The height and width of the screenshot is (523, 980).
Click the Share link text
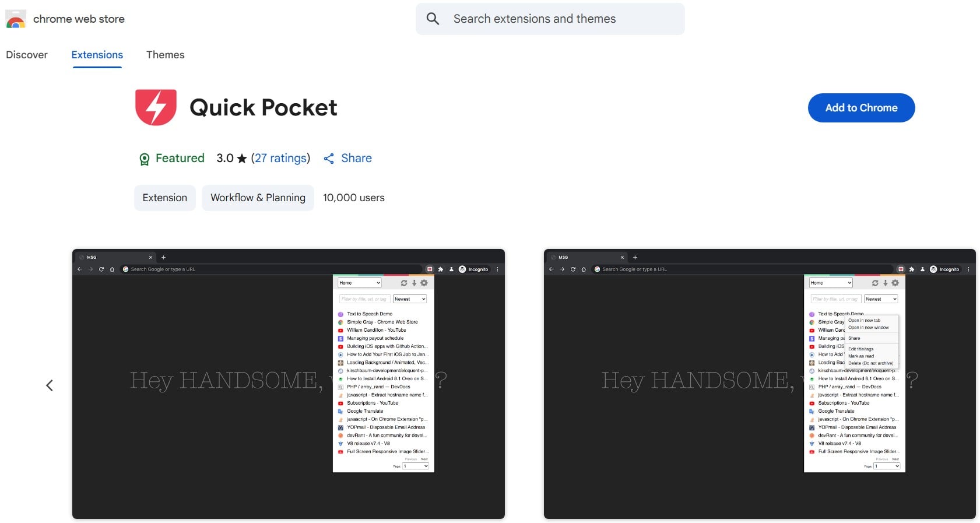(x=356, y=158)
